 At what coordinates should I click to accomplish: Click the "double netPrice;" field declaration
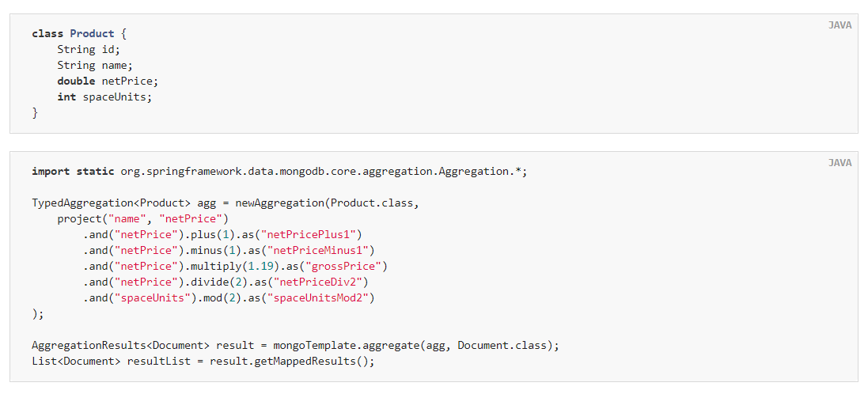(x=108, y=81)
